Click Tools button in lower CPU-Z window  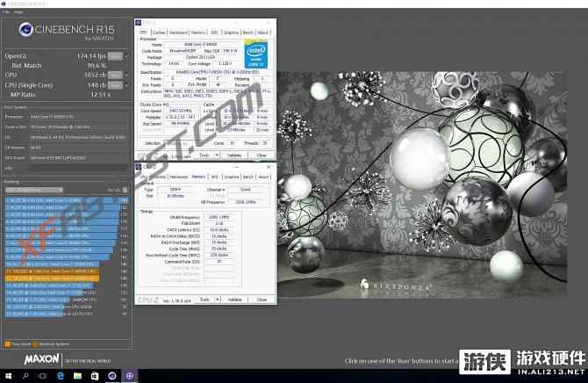pos(204,300)
